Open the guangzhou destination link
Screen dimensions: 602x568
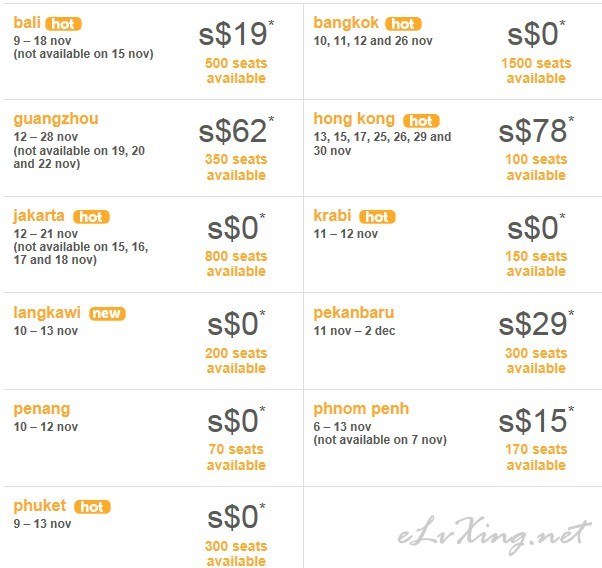tap(56, 119)
